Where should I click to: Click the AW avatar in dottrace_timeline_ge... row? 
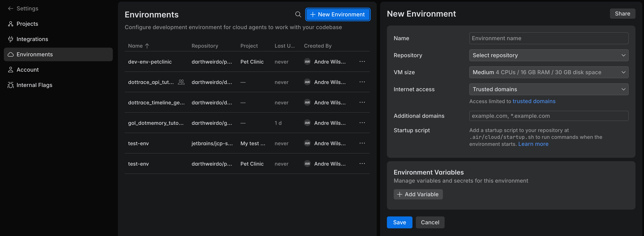tap(307, 102)
